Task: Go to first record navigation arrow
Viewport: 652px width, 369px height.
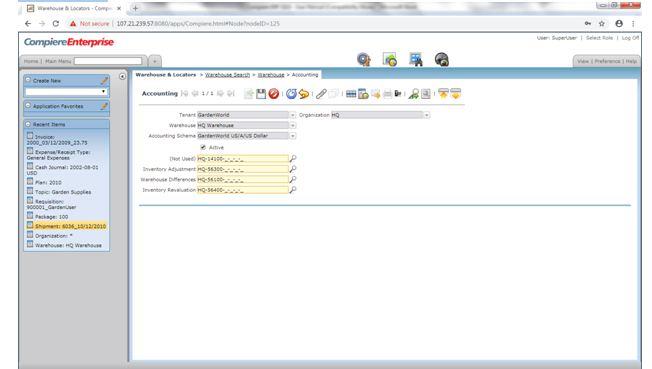Action: tap(185, 94)
